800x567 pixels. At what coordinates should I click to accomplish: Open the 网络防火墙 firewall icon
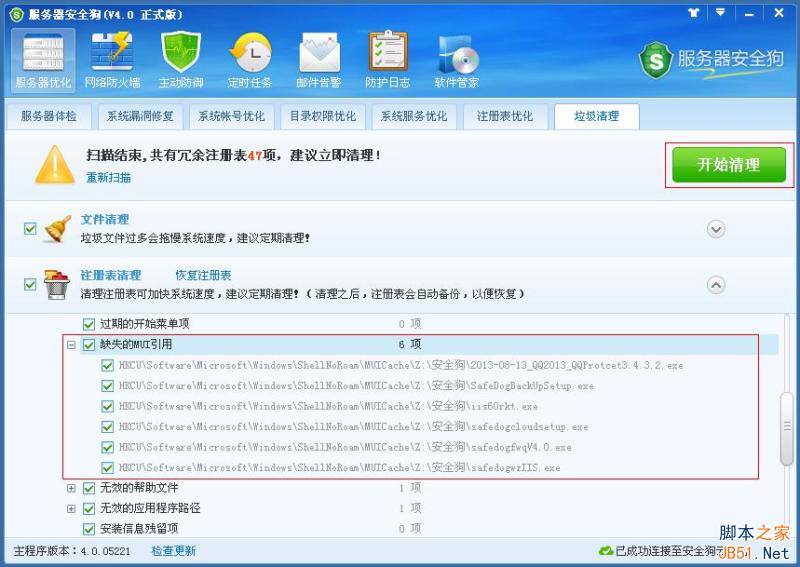pyautogui.click(x=112, y=58)
